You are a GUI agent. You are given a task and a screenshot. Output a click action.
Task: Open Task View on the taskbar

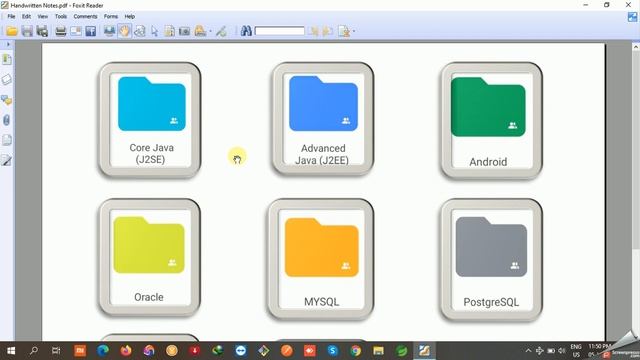[x=56, y=351]
